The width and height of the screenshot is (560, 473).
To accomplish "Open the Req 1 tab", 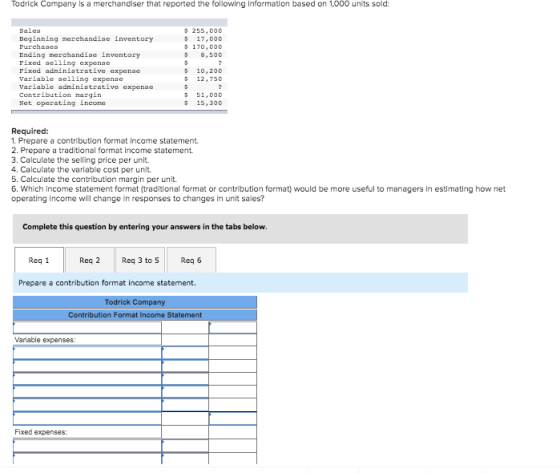I will pyautogui.click(x=39, y=260).
